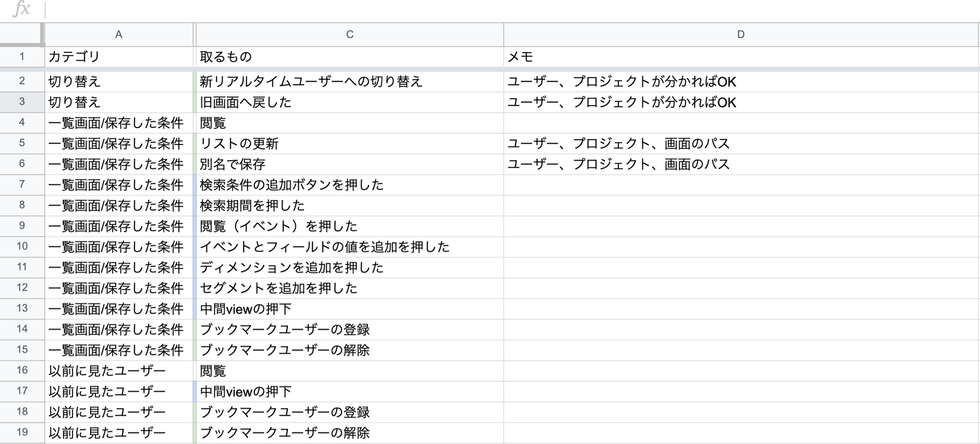Select column A header
This screenshot has height=444, width=980.
(119, 34)
